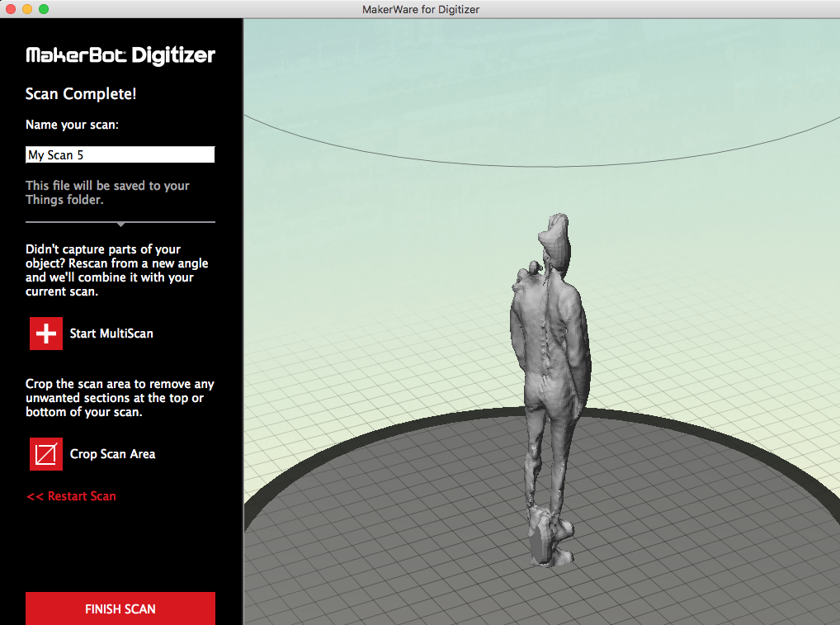Click the scanned figurine model in the viewport

coord(550,390)
